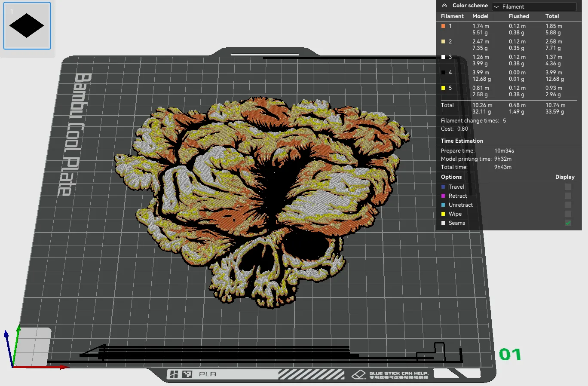
Task: Click the "Cost: 0.80" line
Action: point(454,129)
